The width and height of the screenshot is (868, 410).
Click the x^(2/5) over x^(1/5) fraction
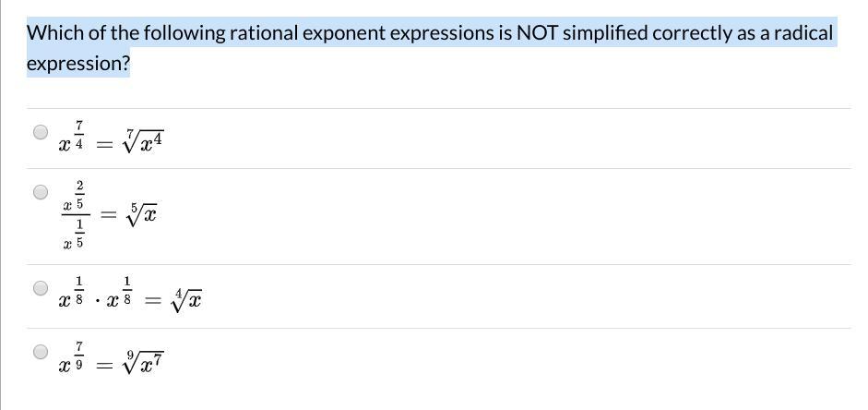point(75,215)
